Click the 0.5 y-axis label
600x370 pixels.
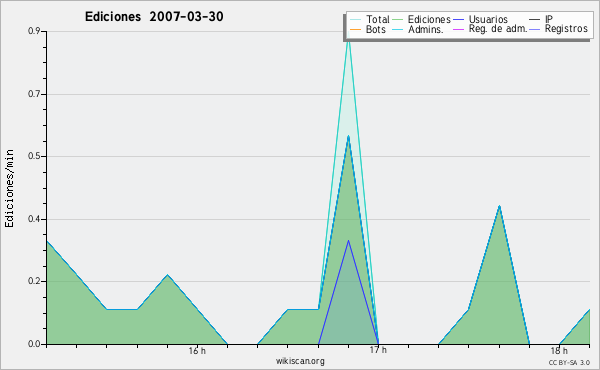34,156
